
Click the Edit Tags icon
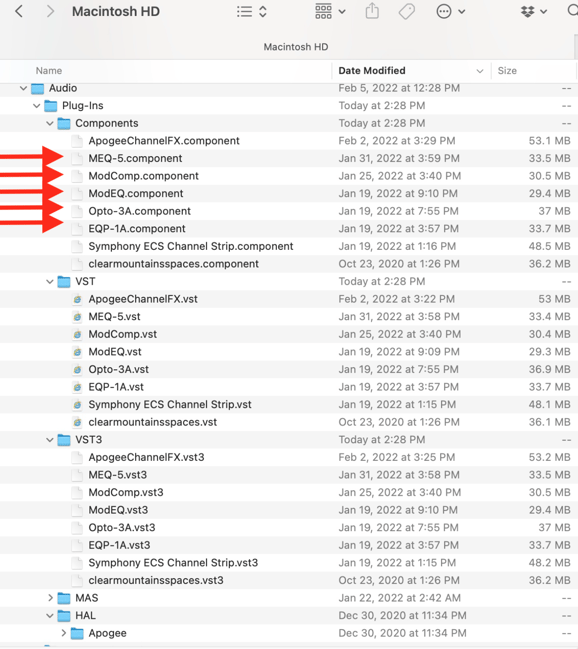click(407, 12)
